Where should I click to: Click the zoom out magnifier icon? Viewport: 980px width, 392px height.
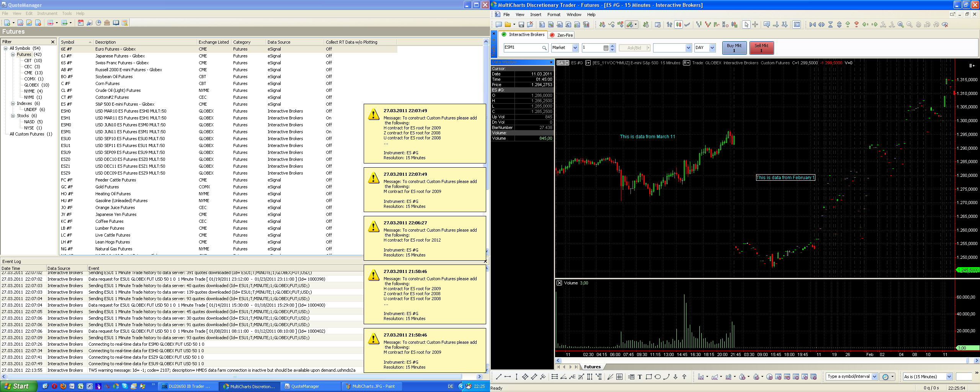point(910,24)
